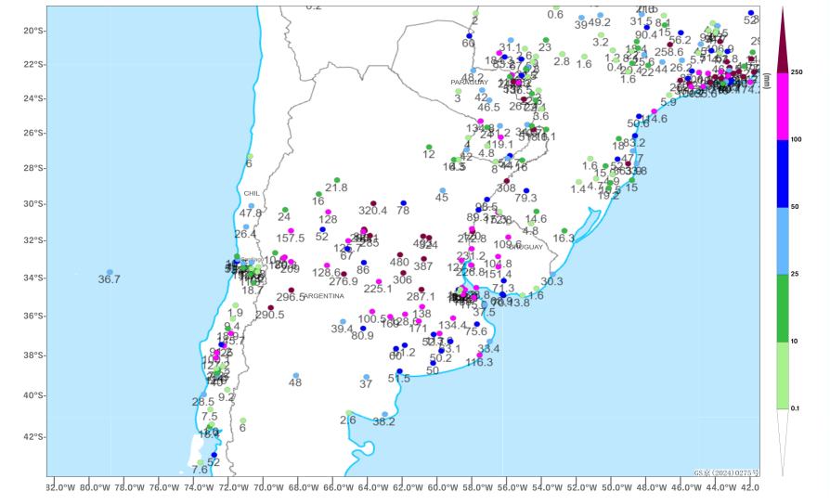Click the light blue dot above 45

tap(443, 190)
